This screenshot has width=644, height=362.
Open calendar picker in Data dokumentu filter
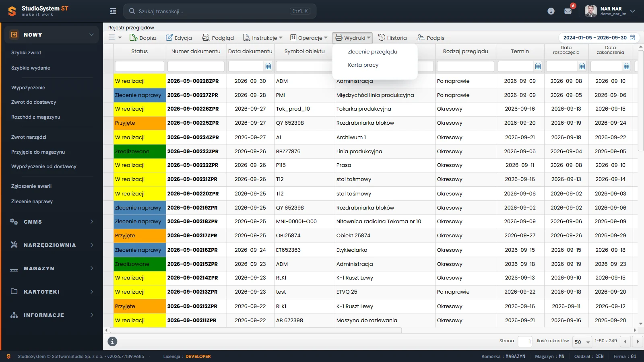(x=268, y=66)
